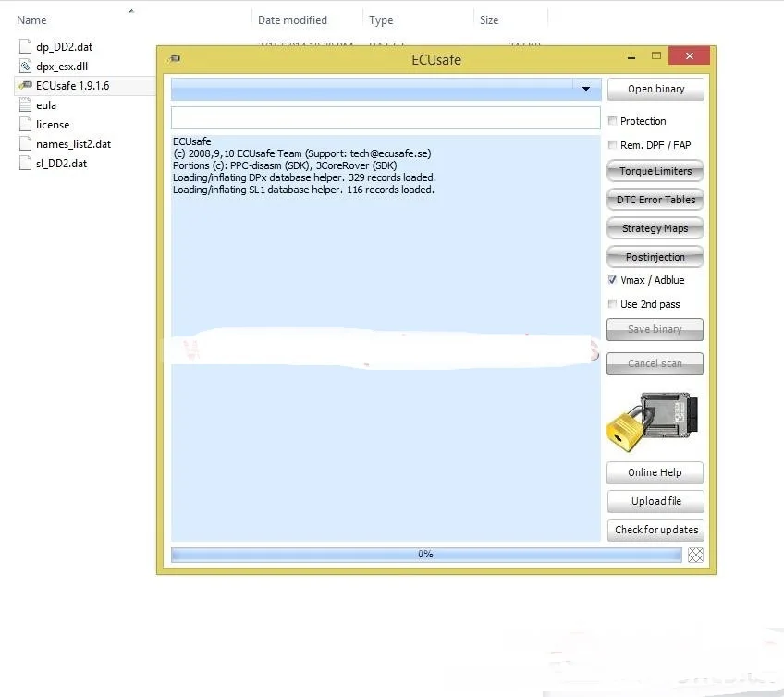The height and width of the screenshot is (697, 784).
Task: Click Check for updates
Action: point(655,530)
